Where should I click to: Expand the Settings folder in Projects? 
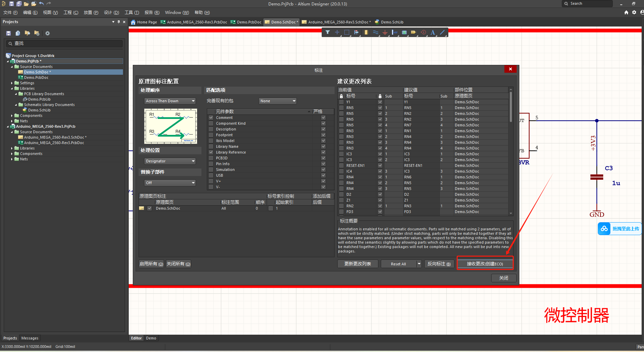12,83
